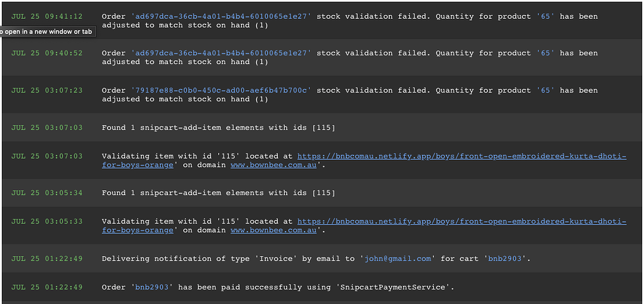This screenshot has height=304, width=644.
Task: Open order '79187e88-c0b0-450c' link
Action: click(x=221, y=91)
